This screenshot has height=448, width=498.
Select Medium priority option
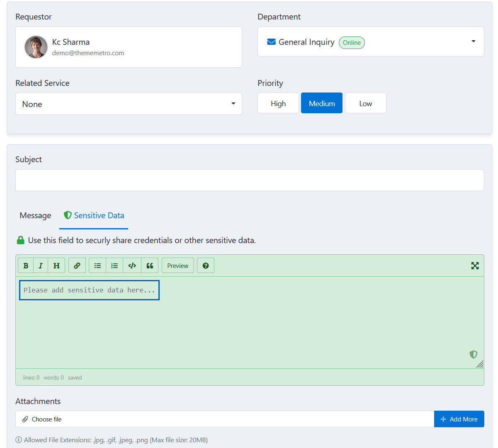pyautogui.click(x=322, y=103)
